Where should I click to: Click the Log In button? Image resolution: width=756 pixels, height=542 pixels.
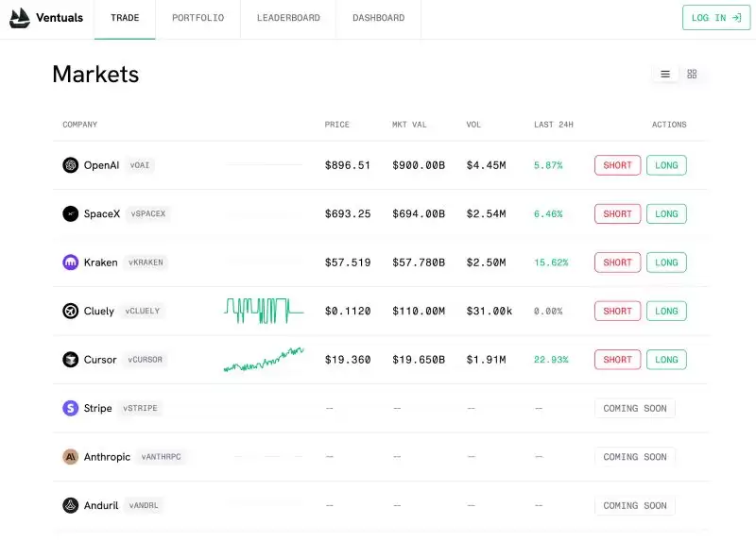(x=716, y=18)
